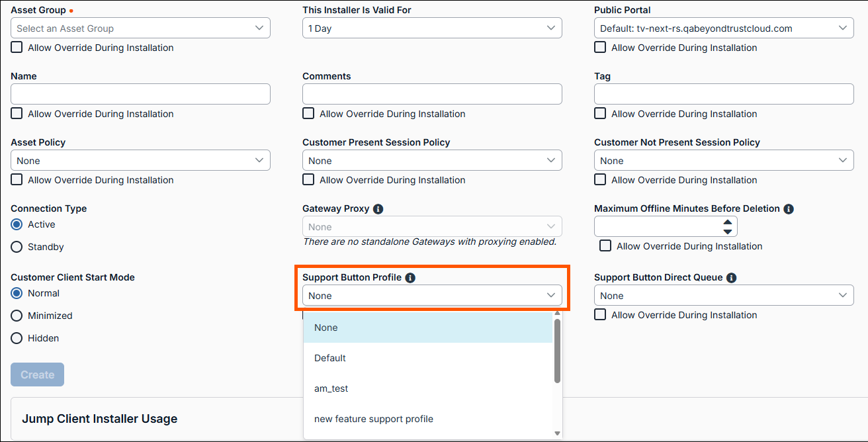Decrease maximum offline minutes with down arrow
The width and height of the screenshot is (868, 442).
pos(728,232)
